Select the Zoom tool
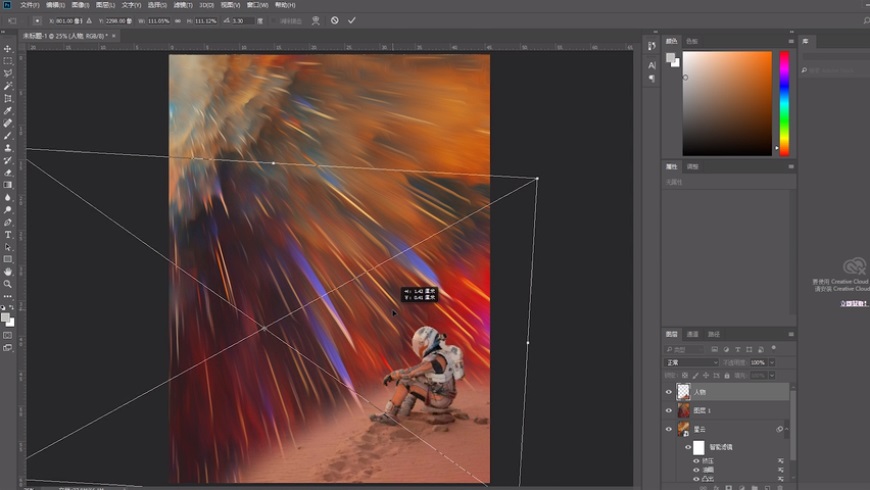The height and width of the screenshot is (490, 870). [8, 284]
